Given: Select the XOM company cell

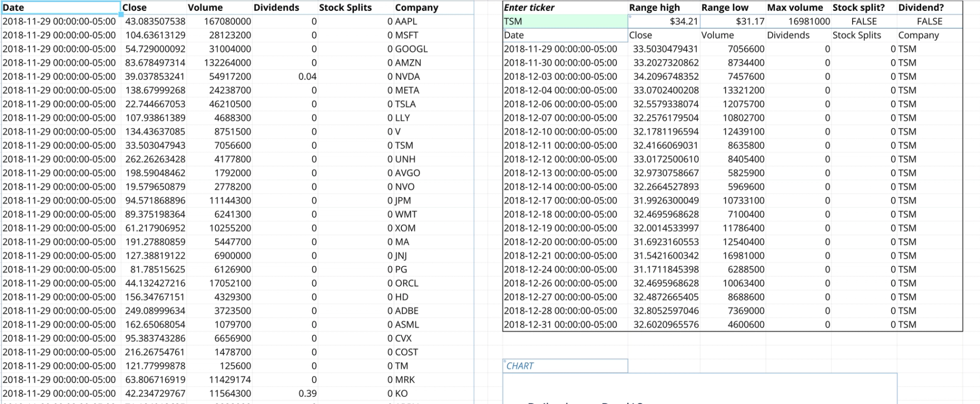Looking at the screenshot, I should 433,228.
